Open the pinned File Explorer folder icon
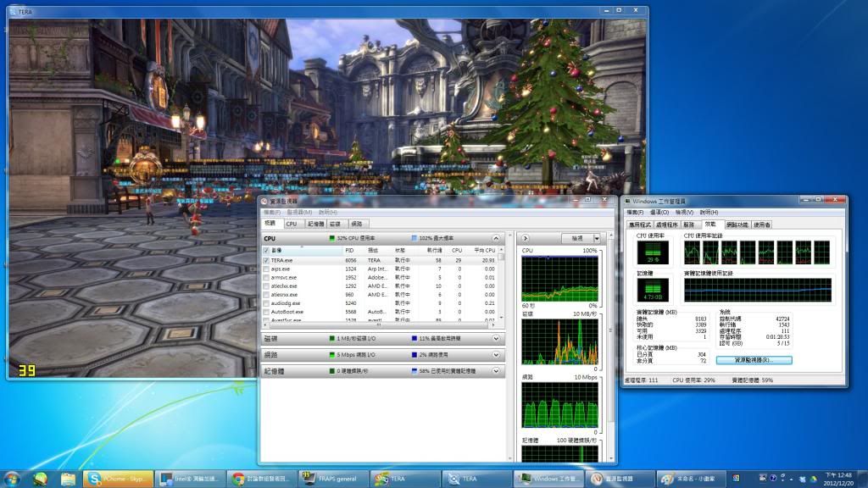Viewport: 868px width, 488px height. 68,479
